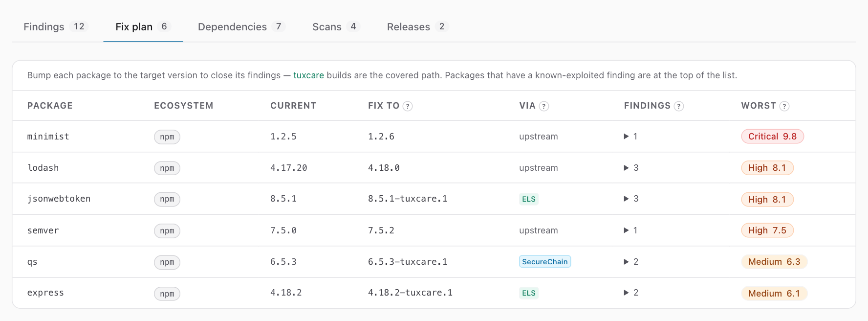Click the semver package name

(43, 230)
